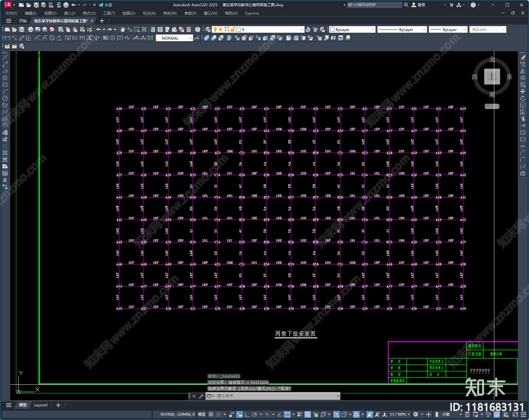Click the DWF publish icon
The height and width of the screenshot is (420, 529).
(52, 29)
